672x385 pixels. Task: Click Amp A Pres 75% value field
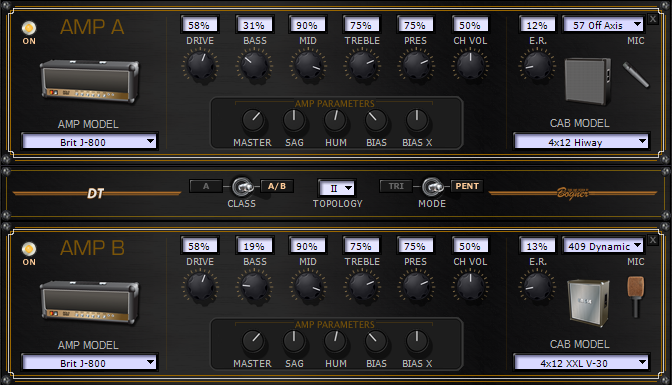(x=415, y=25)
